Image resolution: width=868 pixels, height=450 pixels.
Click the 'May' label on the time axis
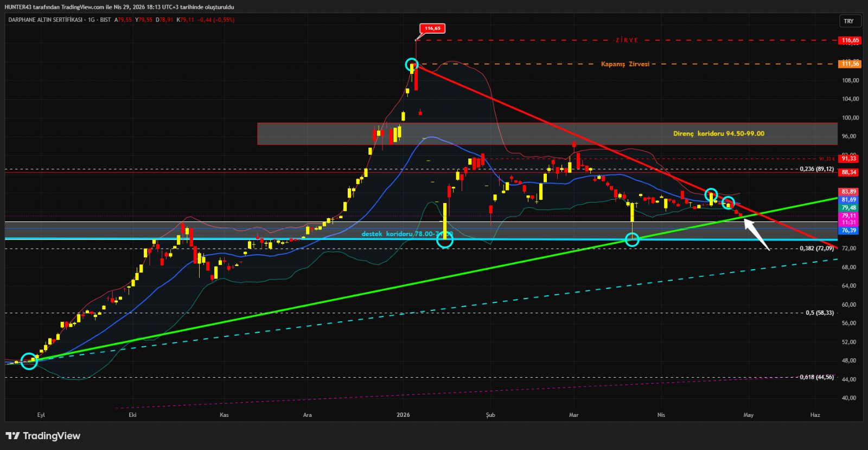coord(749,415)
